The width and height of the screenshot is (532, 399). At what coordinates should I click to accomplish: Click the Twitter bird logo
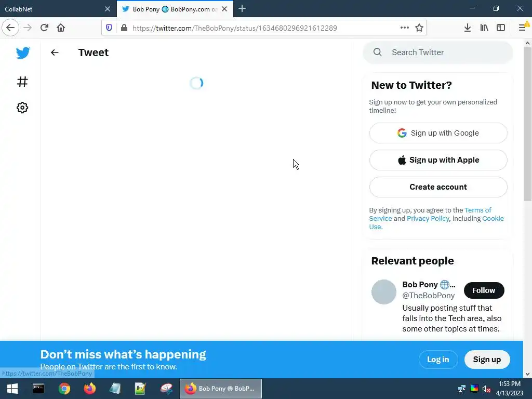(x=23, y=52)
